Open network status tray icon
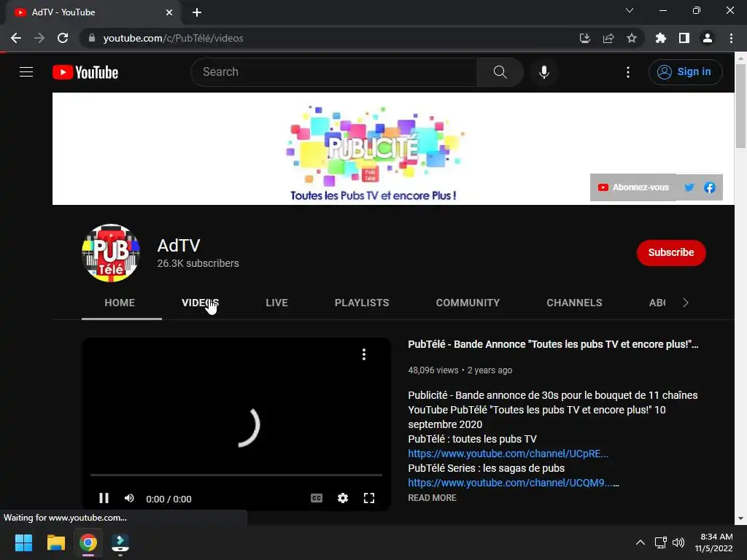The height and width of the screenshot is (560, 747). [x=661, y=542]
